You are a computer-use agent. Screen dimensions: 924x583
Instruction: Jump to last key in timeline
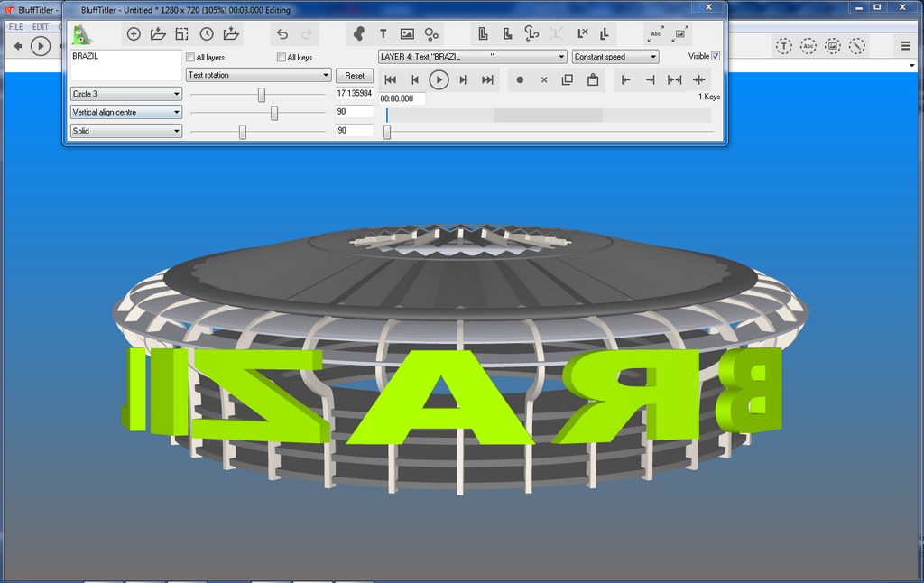(487, 80)
